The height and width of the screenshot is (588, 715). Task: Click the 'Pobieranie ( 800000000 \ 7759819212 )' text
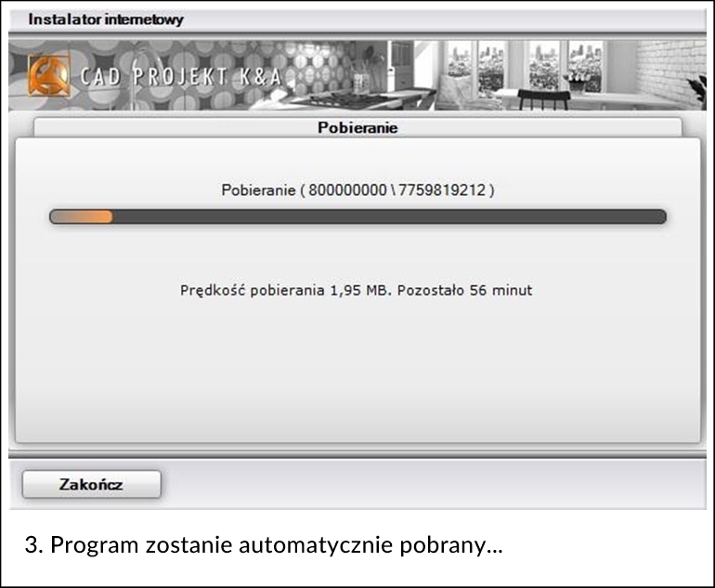click(x=357, y=189)
